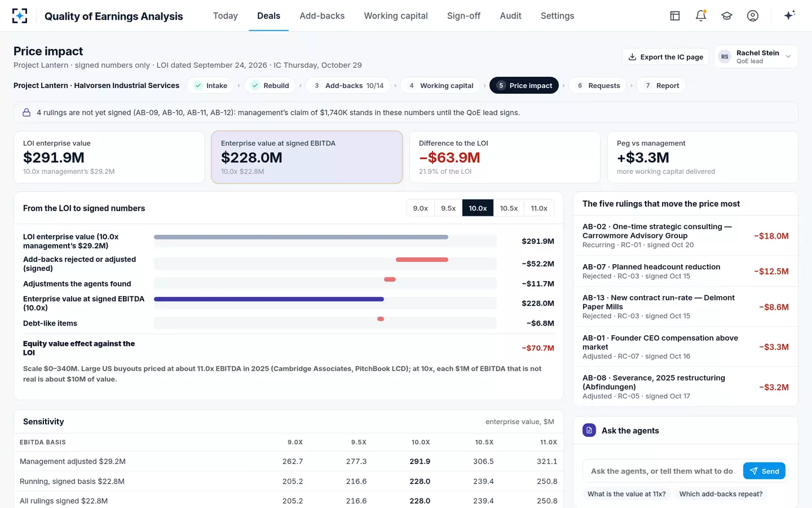Select the 10.0x multiple

[478, 208]
